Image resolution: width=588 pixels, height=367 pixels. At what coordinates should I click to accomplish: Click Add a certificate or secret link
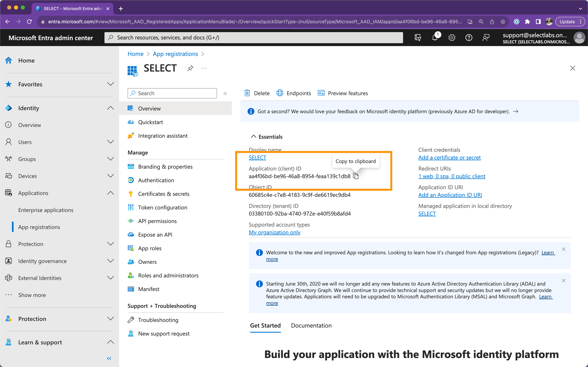click(x=449, y=158)
